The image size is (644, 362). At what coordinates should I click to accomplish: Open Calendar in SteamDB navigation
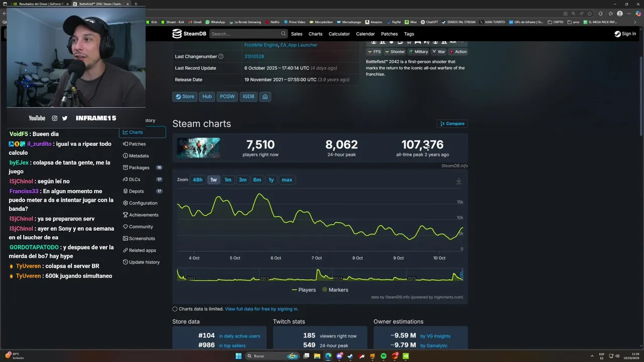tap(365, 34)
